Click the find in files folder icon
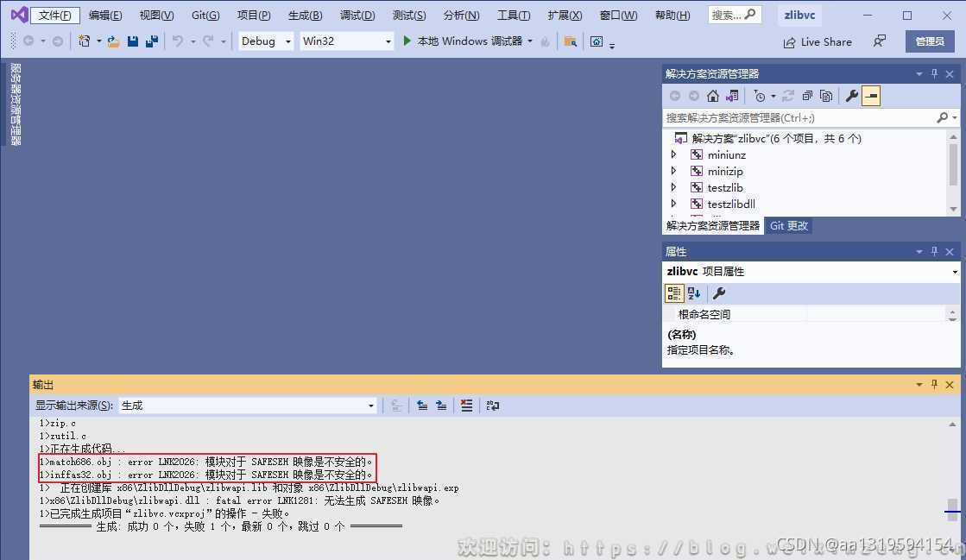 [x=571, y=41]
